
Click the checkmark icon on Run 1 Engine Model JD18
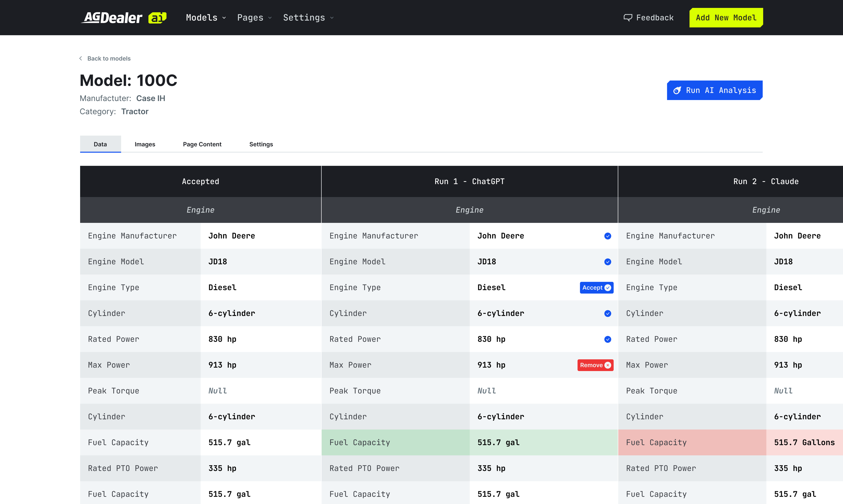pyautogui.click(x=607, y=262)
